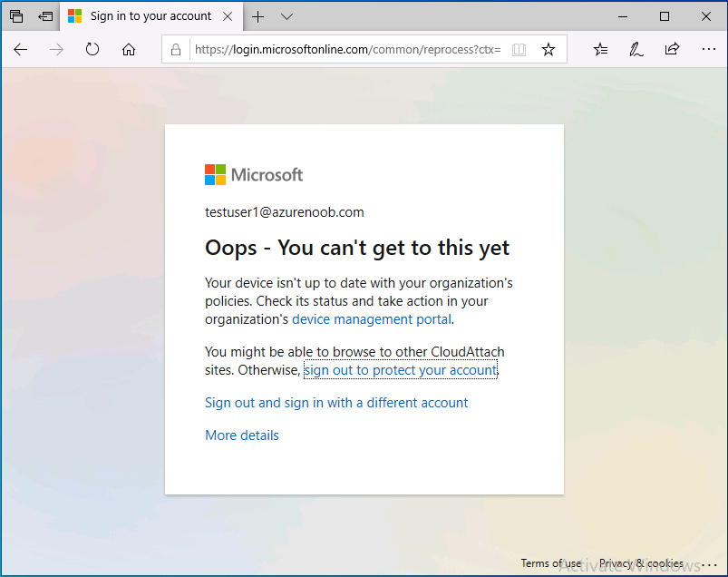Go to the home page

click(129, 49)
